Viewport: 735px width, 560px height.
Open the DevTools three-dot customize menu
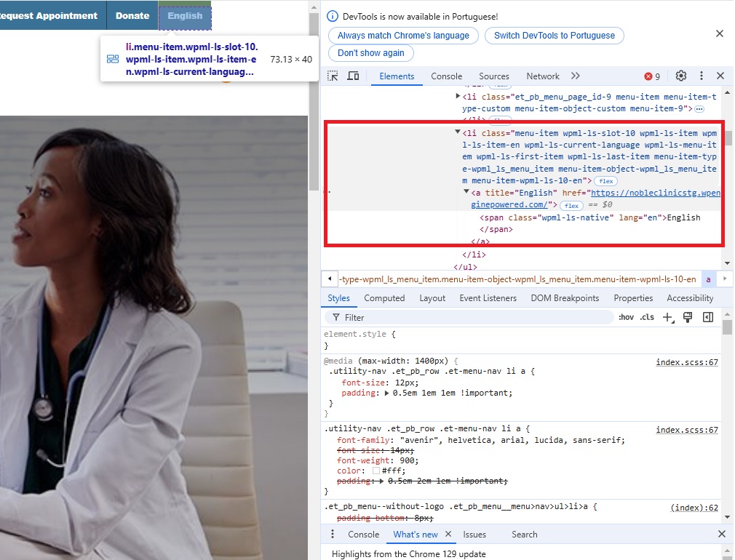pyautogui.click(x=702, y=76)
